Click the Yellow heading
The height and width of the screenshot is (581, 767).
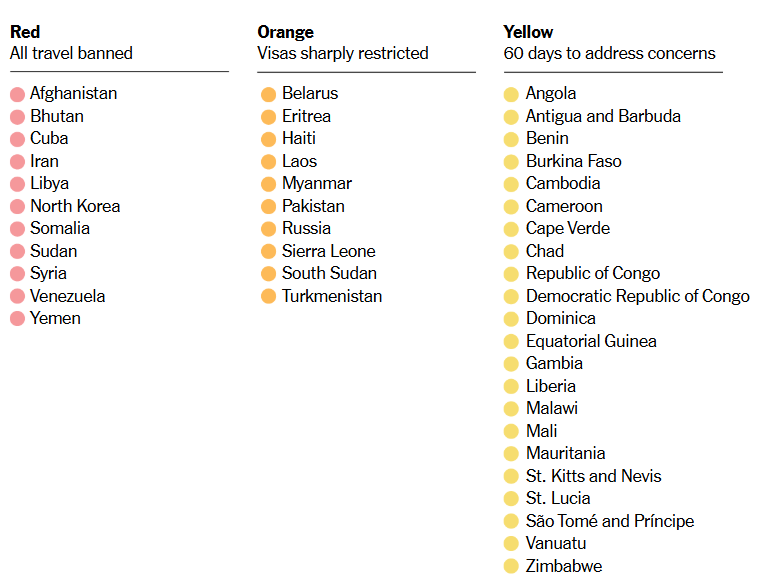click(x=528, y=32)
